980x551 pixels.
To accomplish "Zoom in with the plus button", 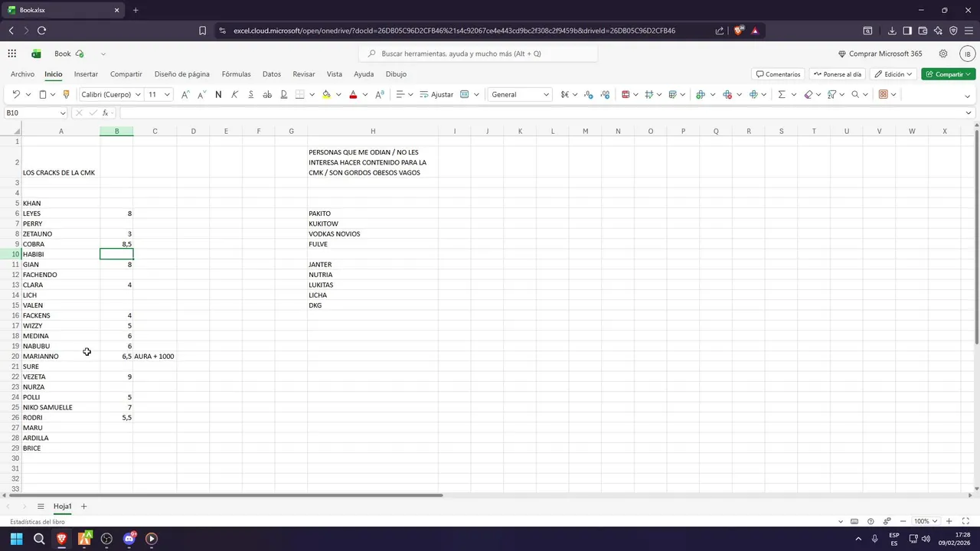I will pos(949,521).
